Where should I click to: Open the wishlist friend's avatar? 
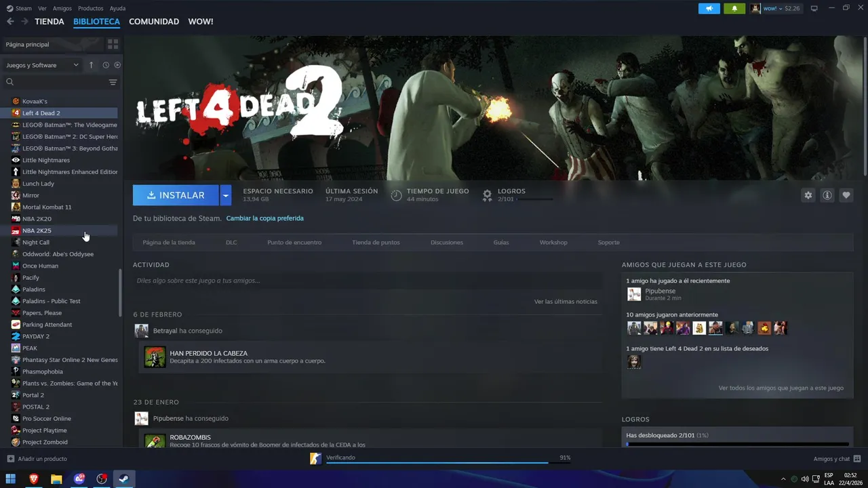(634, 362)
